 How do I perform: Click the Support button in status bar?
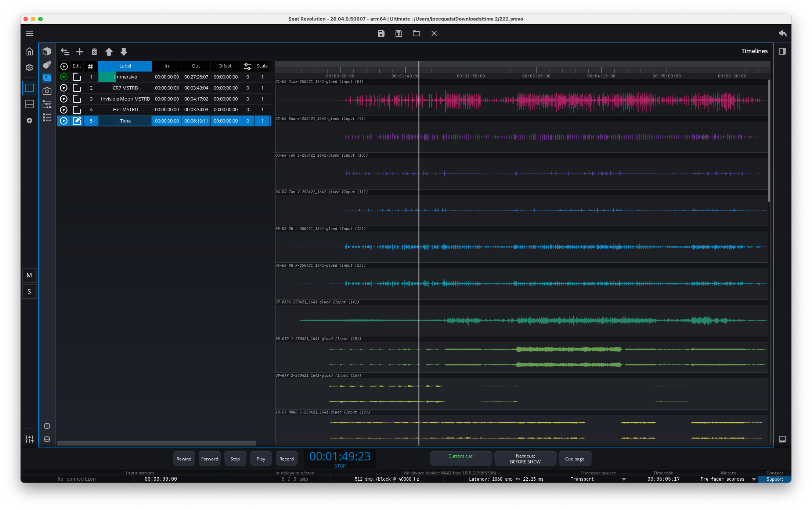click(x=775, y=479)
